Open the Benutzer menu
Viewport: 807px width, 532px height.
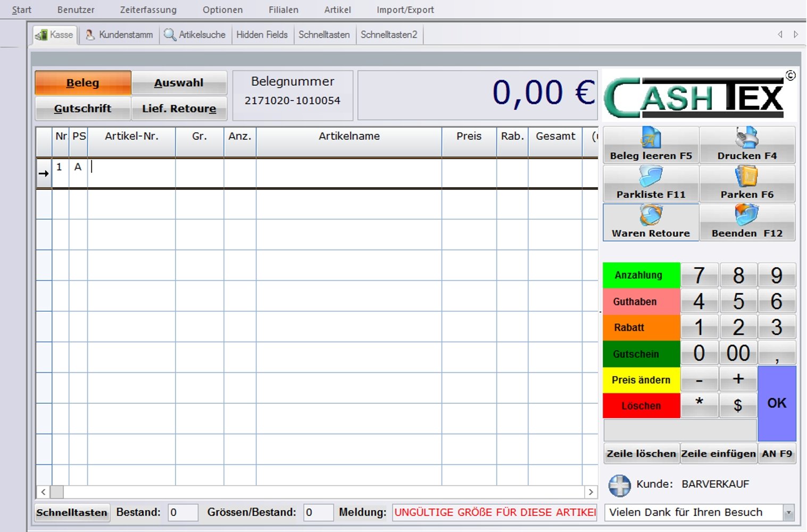coord(76,10)
